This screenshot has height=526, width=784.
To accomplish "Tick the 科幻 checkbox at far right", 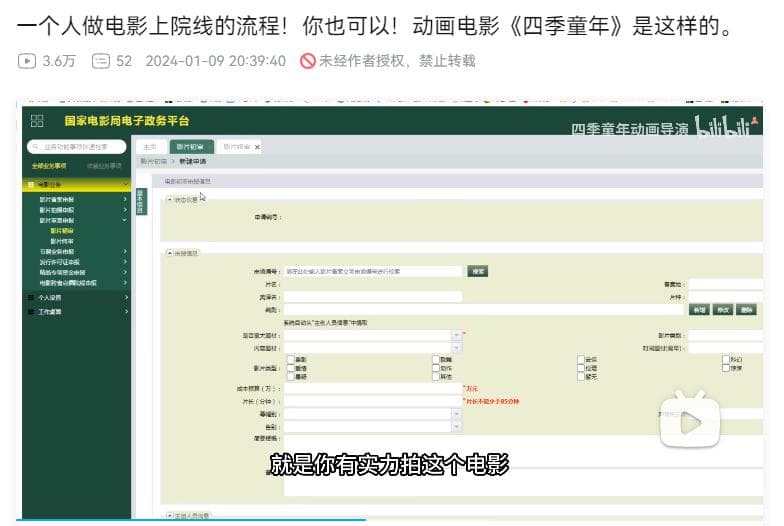I will [x=725, y=358].
